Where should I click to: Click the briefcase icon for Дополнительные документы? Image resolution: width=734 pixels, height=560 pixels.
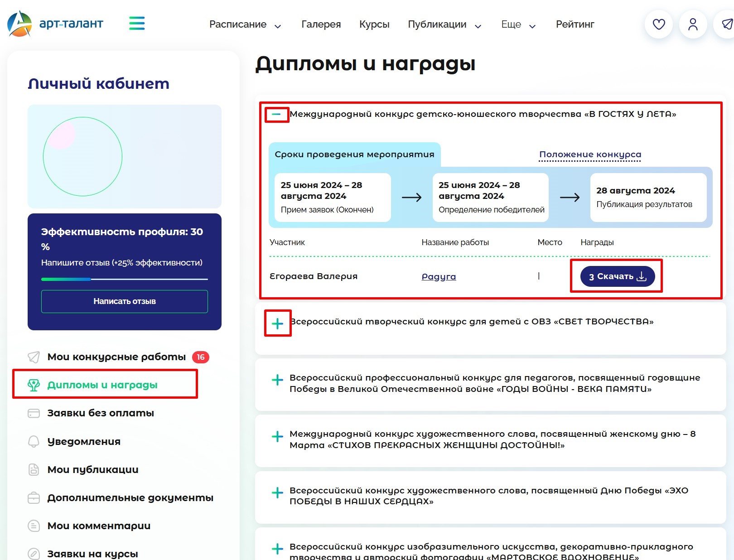tap(34, 497)
